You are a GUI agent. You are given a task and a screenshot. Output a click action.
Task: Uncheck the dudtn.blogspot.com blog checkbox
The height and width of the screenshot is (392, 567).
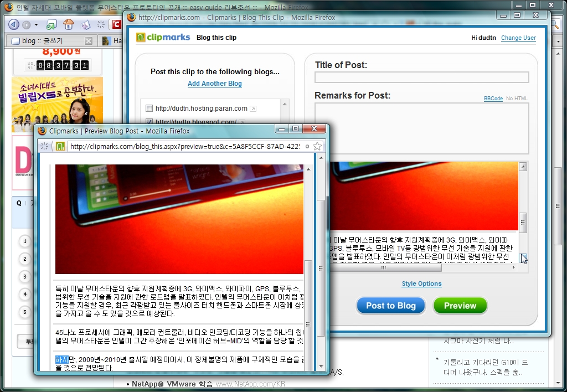click(x=149, y=122)
